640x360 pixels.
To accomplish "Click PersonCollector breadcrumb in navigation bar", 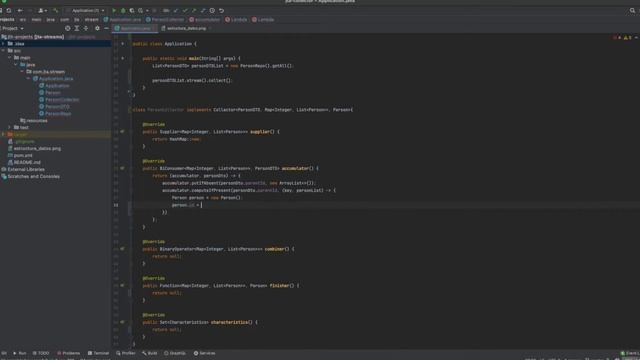I will pyautogui.click(x=165, y=20).
